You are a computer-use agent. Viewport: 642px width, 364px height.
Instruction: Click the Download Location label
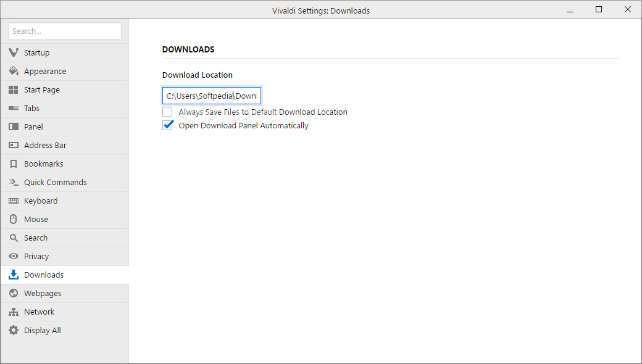(x=198, y=75)
